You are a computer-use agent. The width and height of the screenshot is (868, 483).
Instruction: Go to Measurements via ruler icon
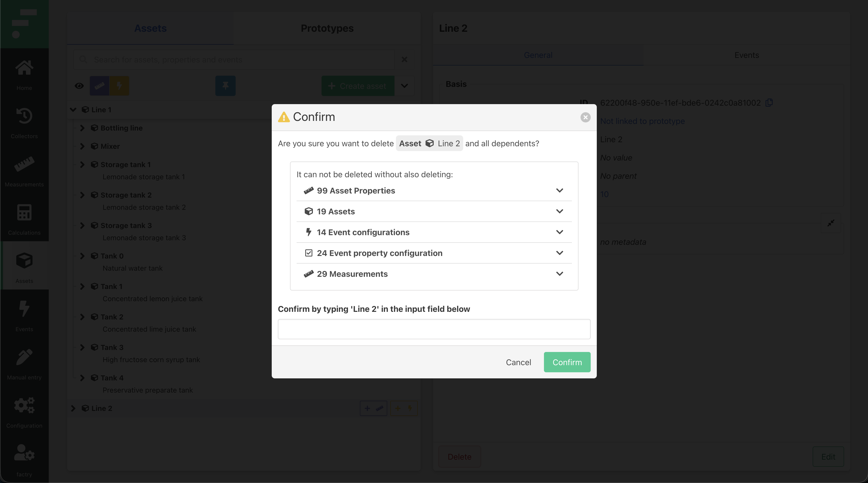24,165
